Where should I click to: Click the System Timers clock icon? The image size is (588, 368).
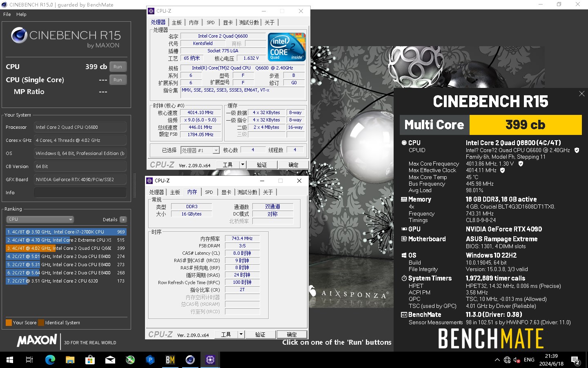pyautogui.click(x=404, y=278)
